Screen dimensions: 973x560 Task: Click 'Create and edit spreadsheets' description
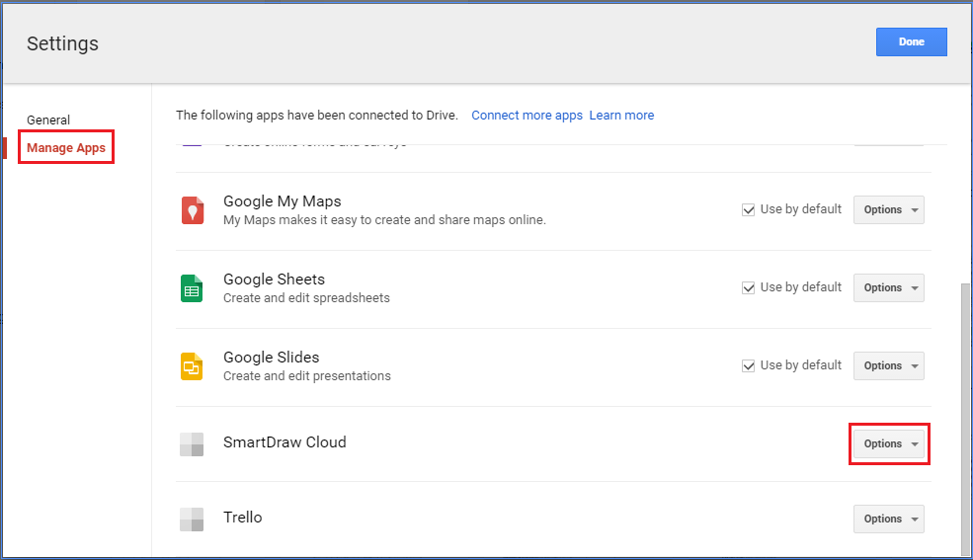306,297
